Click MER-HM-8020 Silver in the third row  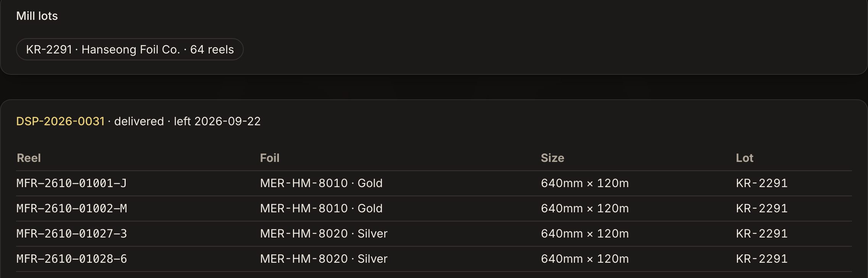pyautogui.click(x=324, y=234)
